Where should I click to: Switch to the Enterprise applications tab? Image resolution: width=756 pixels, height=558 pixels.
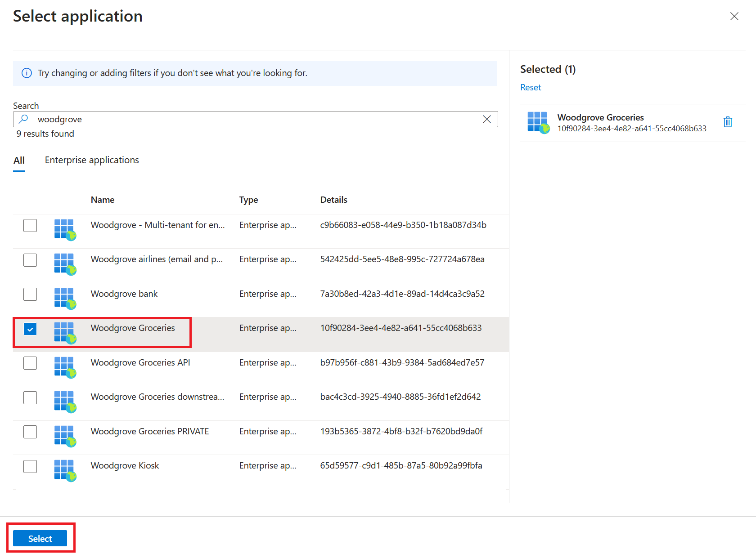[92, 161]
